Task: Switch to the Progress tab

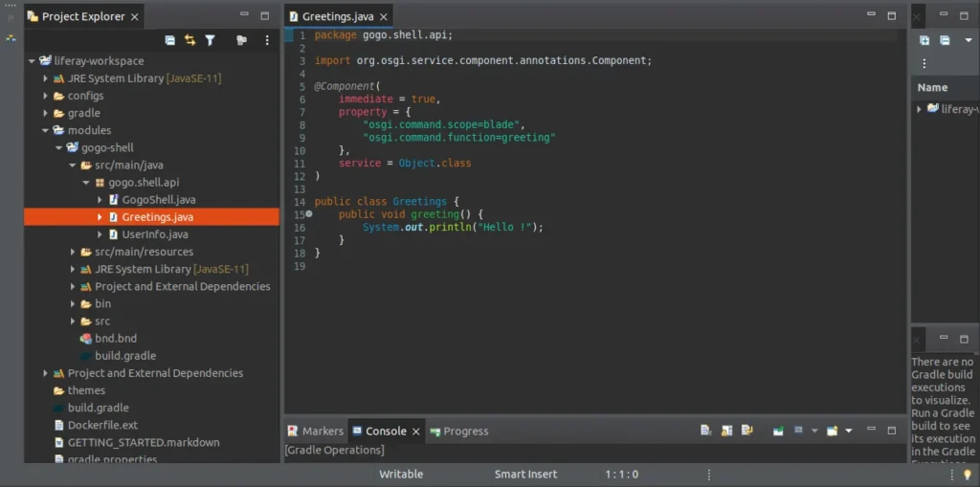Action: click(459, 431)
